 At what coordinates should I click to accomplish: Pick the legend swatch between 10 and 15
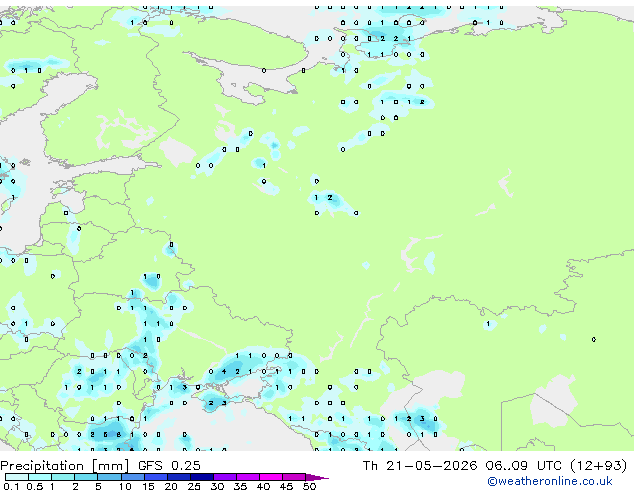pos(133,477)
